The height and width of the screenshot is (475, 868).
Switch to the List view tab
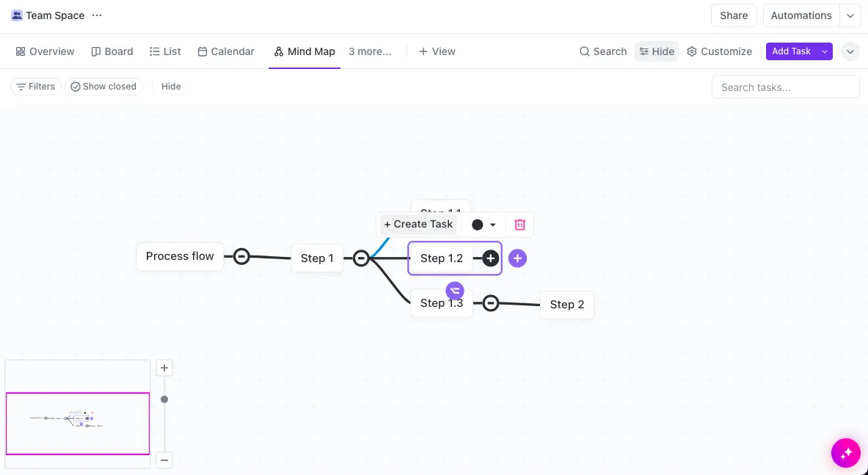[166, 51]
